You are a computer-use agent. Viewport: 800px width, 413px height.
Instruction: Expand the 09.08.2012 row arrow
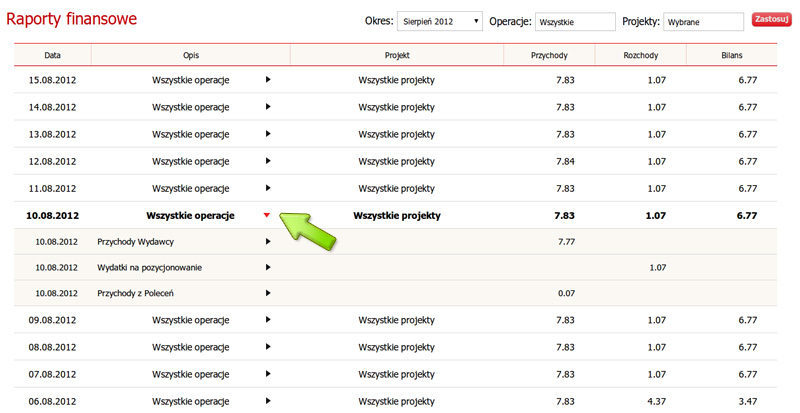268,320
